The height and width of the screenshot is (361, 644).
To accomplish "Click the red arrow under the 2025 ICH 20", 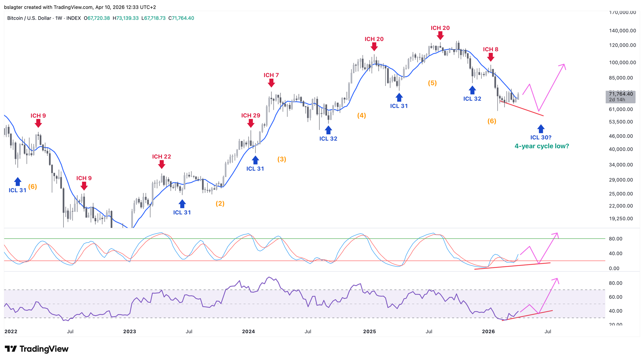I will click(440, 36).
